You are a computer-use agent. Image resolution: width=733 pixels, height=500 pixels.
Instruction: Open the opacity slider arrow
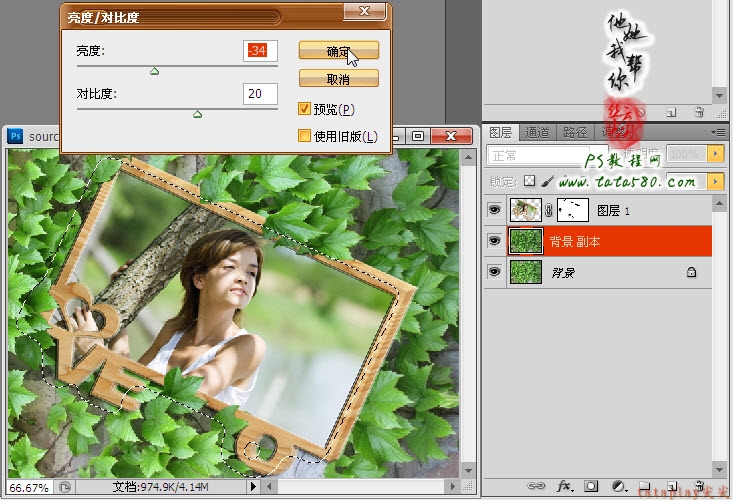715,154
